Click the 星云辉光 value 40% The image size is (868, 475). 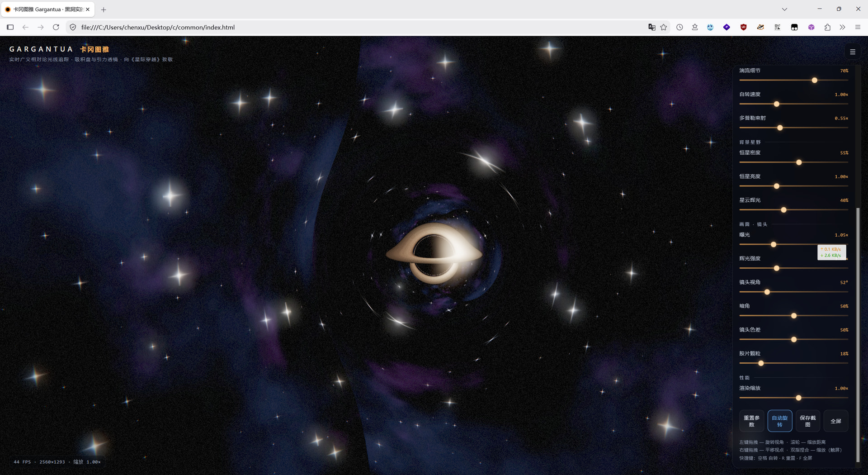pos(844,200)
